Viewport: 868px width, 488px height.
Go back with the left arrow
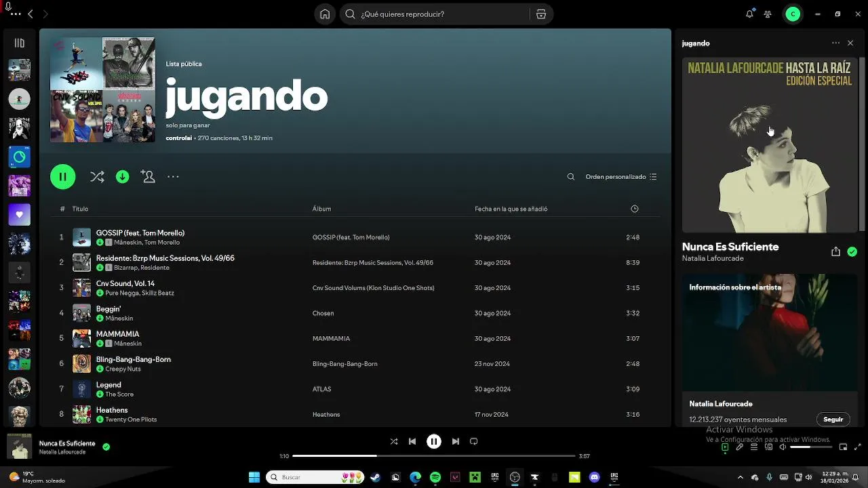pyautogui.click(x=30, y=14)
